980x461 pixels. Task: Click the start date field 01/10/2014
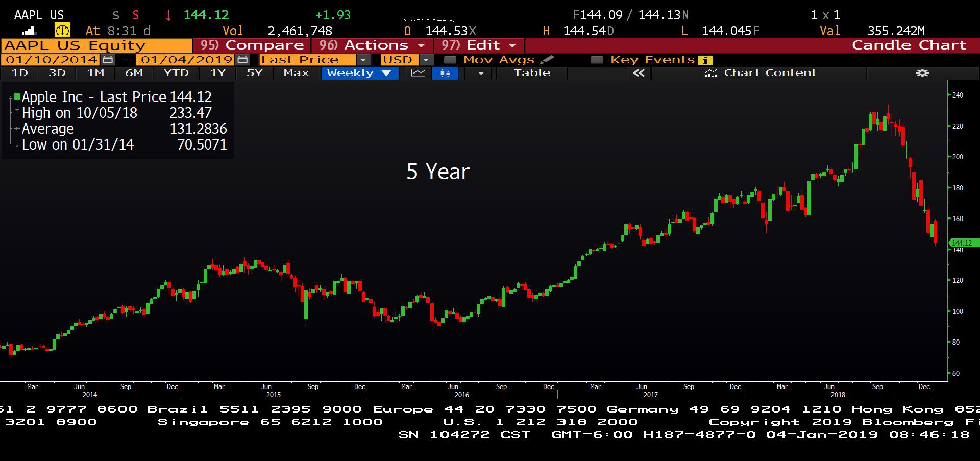52,60
